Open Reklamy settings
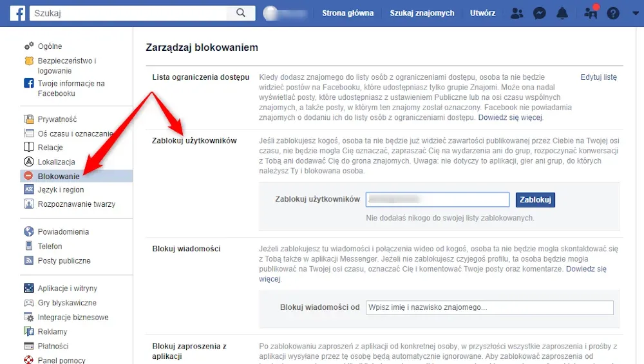This screenshot has height=364, width=644. tap(52, 332)
